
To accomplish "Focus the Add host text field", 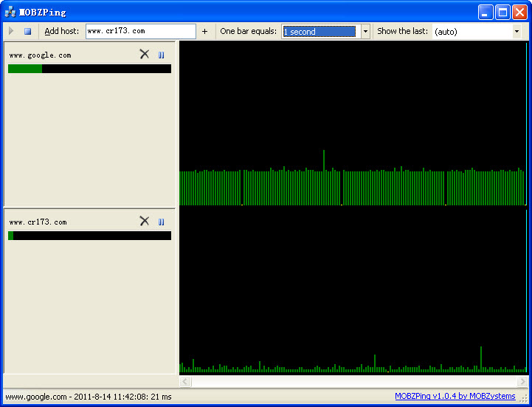I will pyautogui.click(x=140, y=31).
